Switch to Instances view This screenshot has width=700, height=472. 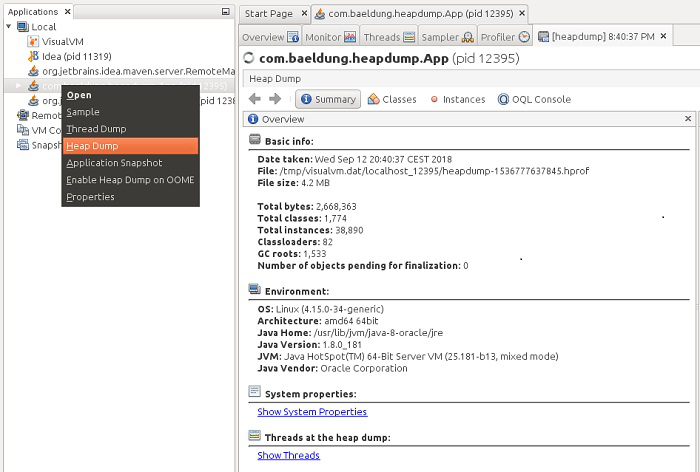coord(458,99)
